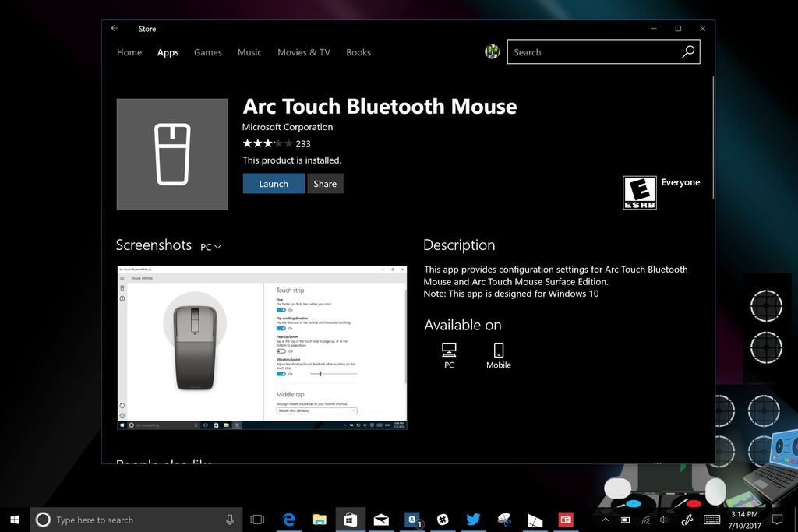Click the search magnifier icon in the Store

point(687,51)
